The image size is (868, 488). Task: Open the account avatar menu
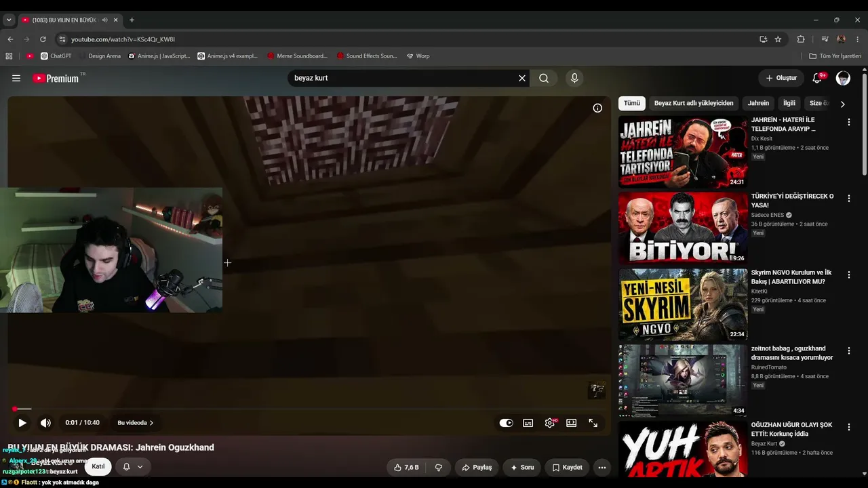click(x=843, y=78)
